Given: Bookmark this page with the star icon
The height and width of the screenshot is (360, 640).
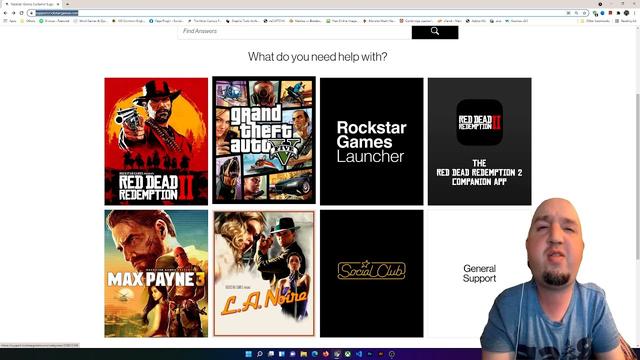Looking at the screenshot, I should pos(584,13).
